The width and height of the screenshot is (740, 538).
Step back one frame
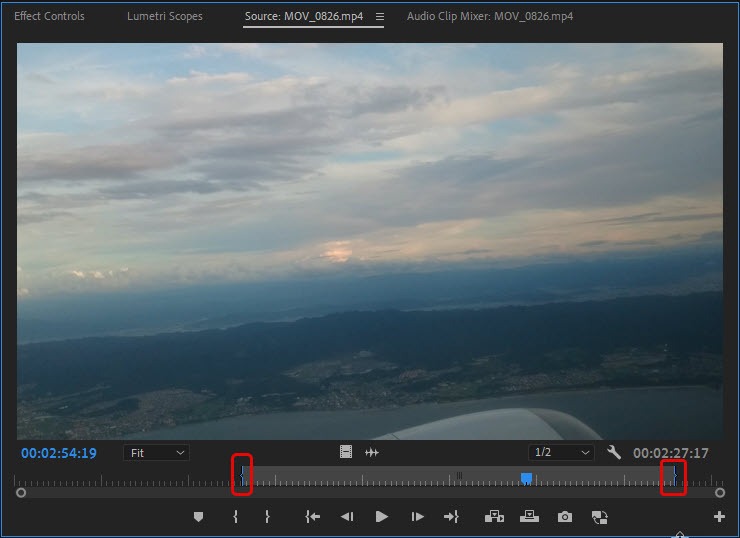pos(347,517)
